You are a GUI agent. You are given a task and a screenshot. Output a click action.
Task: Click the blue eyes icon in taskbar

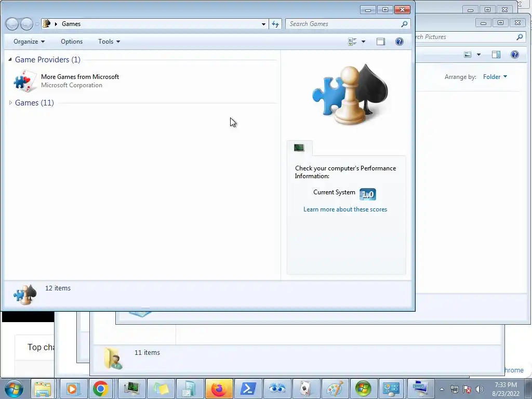coord(277,389)
